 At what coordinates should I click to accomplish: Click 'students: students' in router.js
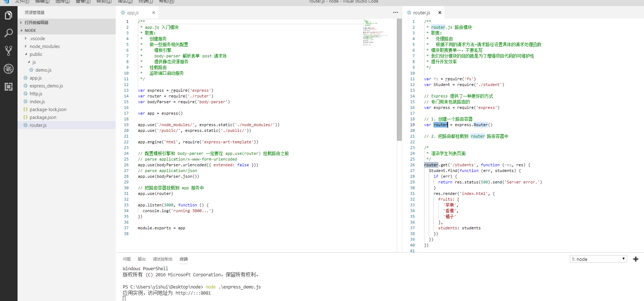(460, 228)
